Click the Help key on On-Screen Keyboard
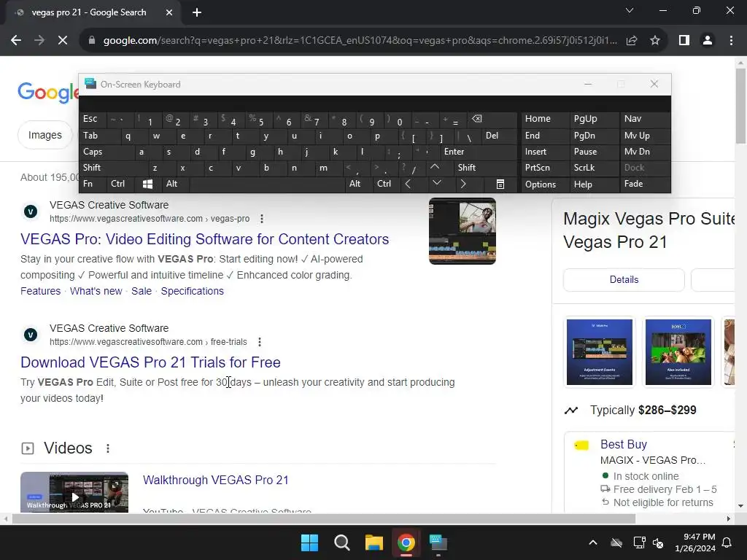Viewport: 747px width, 560px height. pos(594,184)
